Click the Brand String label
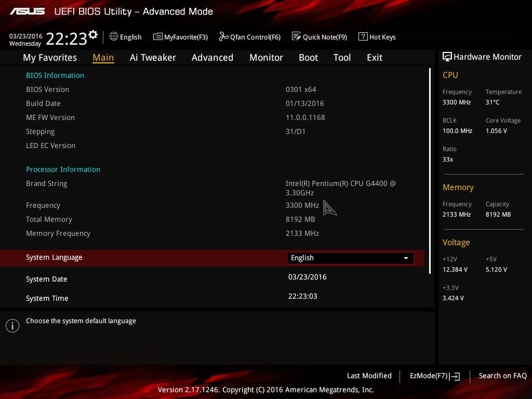The width and height of the screenshot is (532, 399). click(46, 183)
